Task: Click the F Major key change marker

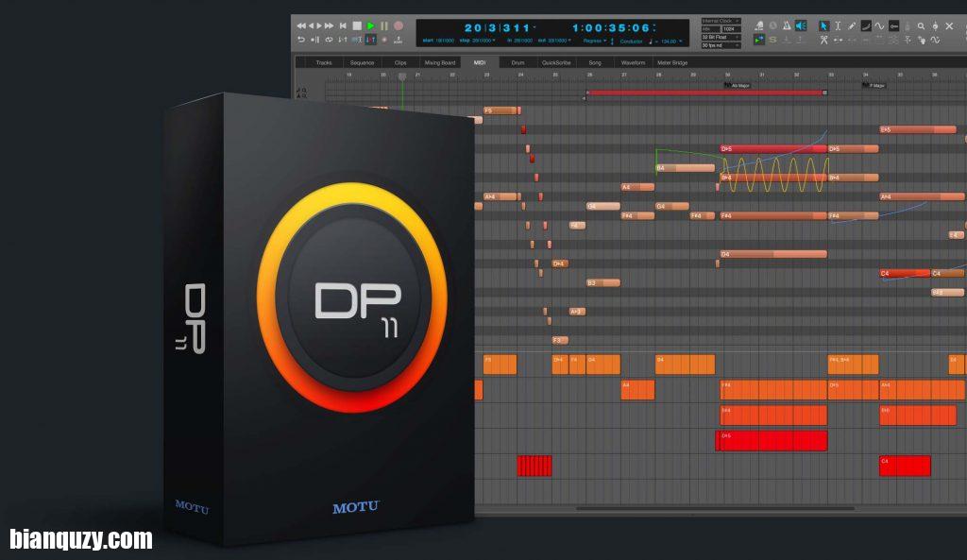Action: pyautogui.click(x=874, y=85)
